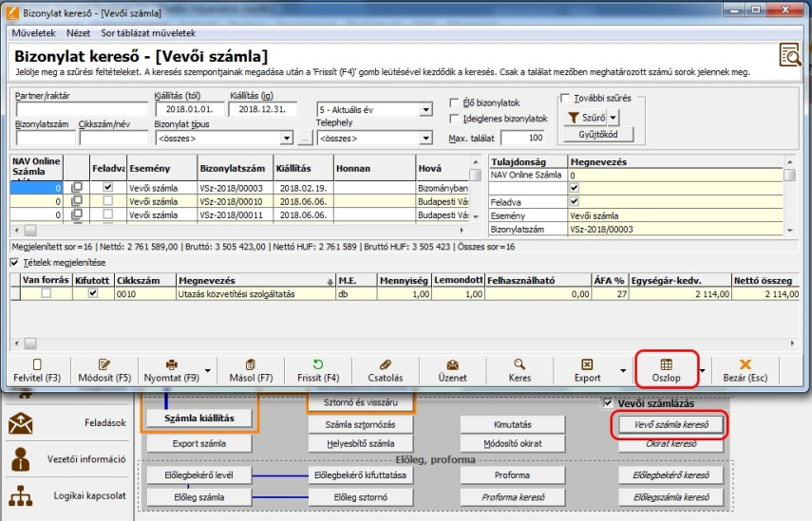This screenshot has height=521, width=812.
Task: Open the Műveletek menu
Action: tap(33, 33)
